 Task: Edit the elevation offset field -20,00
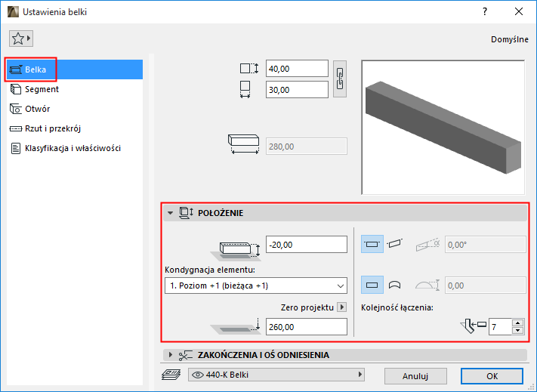point(307,245)
